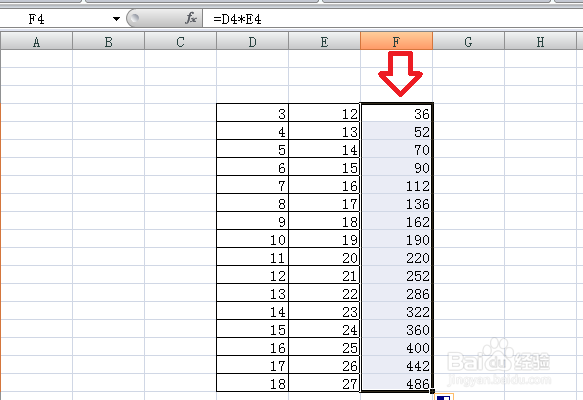Click cell with value 400
The width and height of the screenshot is (583, 400).
coord(396,347)
